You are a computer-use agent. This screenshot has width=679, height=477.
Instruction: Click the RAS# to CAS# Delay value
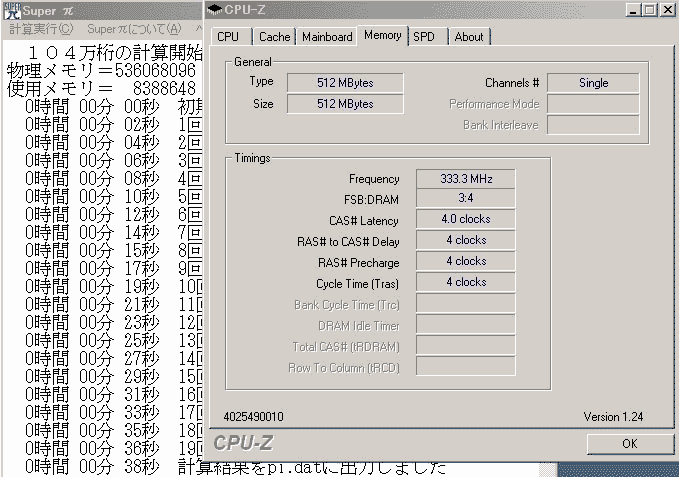tap(466, 240)
